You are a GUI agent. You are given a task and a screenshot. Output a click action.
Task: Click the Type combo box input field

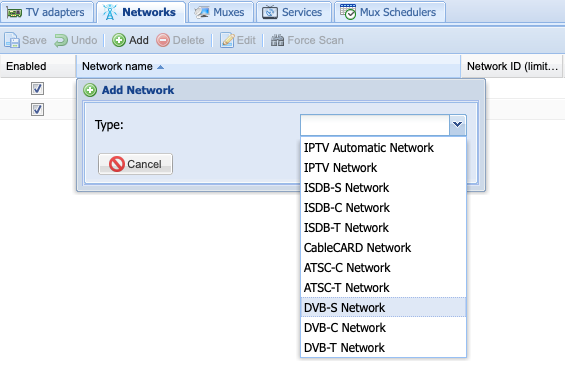[375, 125]
